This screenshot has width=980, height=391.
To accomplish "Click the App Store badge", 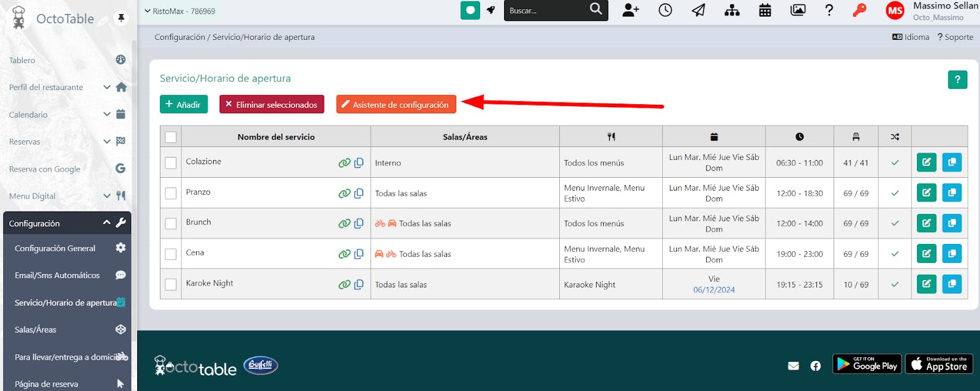I will (939, 364).
